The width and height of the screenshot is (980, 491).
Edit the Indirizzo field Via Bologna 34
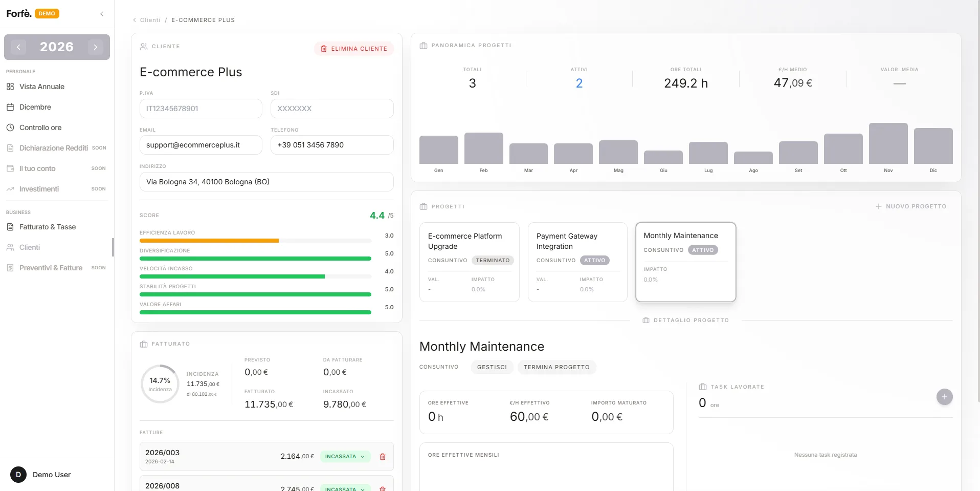click(266, 182)
